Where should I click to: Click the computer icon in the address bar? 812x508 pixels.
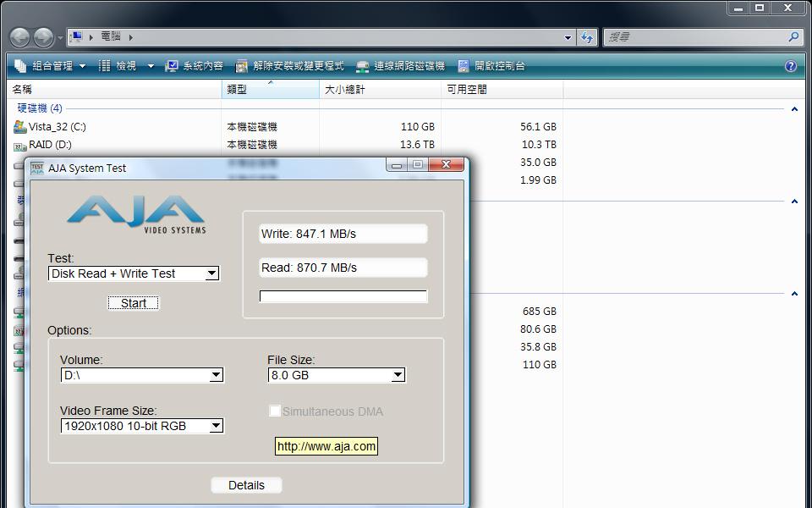pyautogui.click(x=76, y=36)
